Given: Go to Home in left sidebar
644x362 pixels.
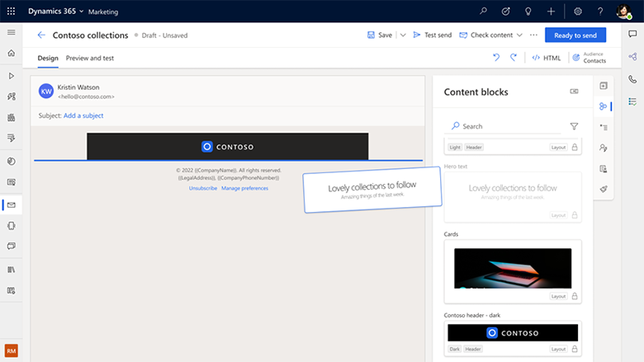Looking at the screenshot, I should click(11, 53).
